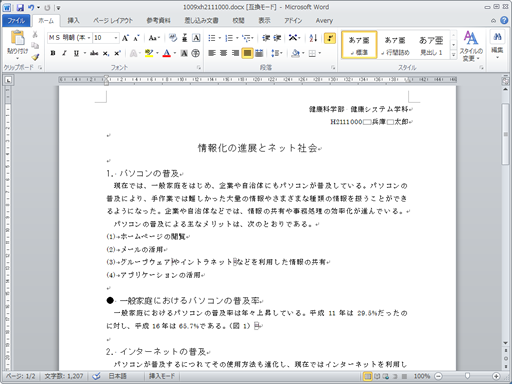This screenshot has width=512, height=384.
Task: Click the Paste (貼り付け) clipboard icon
Action: coord(17,38)
